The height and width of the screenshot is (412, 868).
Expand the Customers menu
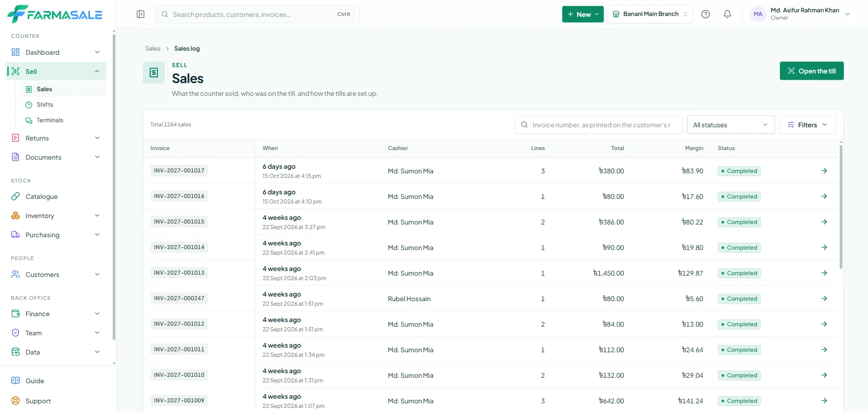56,275
